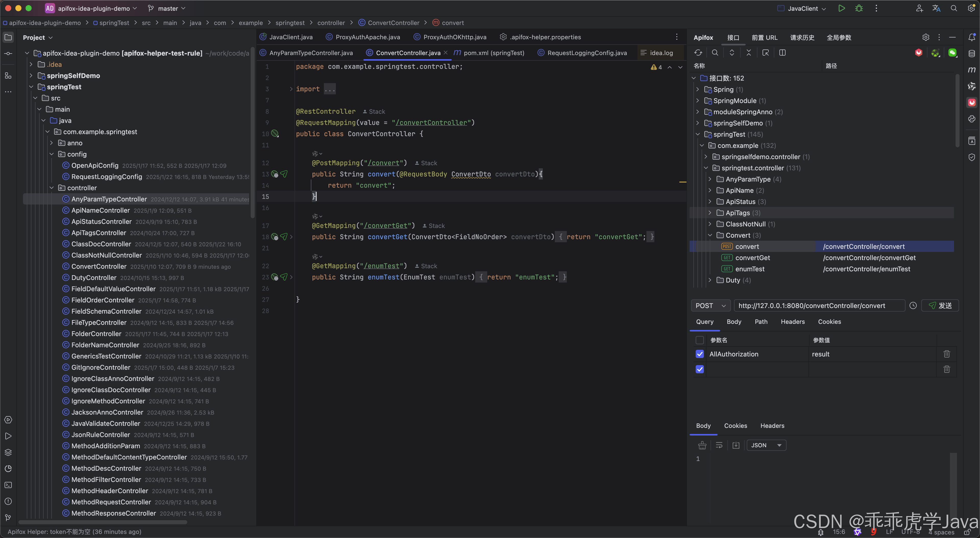Image resolution: width=980 pixels, height=538 pixels.
Task: Open the JSON format dropdown
Action: point(766,445)
